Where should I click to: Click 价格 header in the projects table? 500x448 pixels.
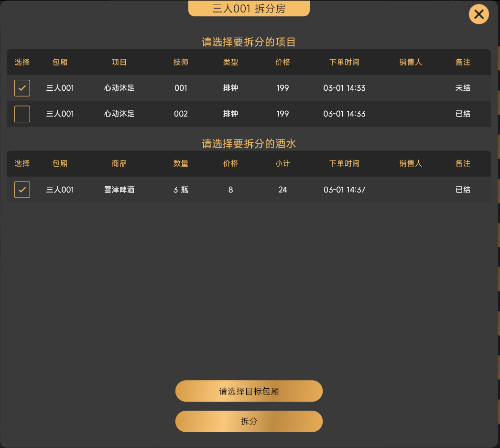point(283,62)
